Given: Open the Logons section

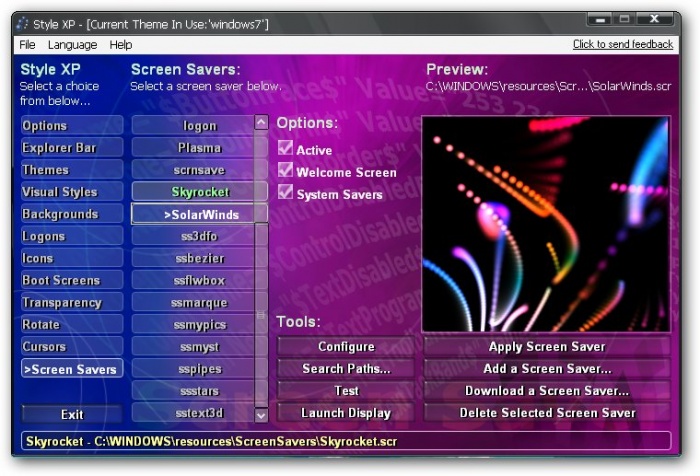Looking at the screenshot, I should coord(72,236).
